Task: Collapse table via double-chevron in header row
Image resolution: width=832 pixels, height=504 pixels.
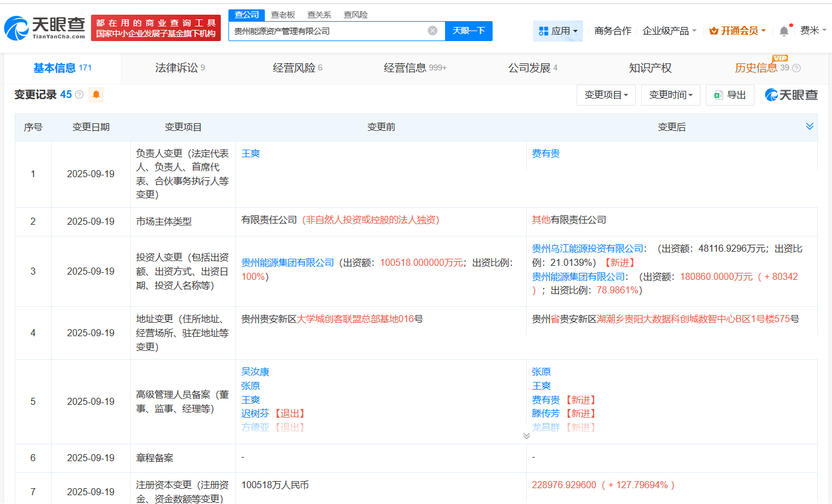Action: click(x=810, y=126)
